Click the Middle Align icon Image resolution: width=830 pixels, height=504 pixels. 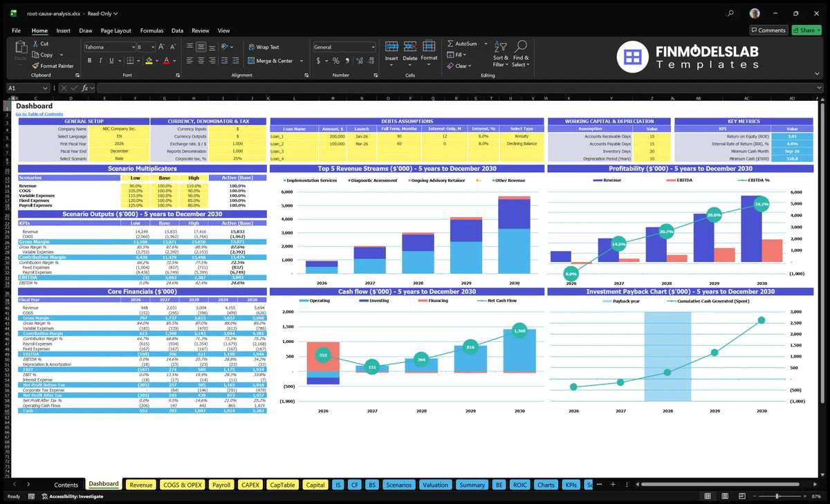[x=201, y=47]
